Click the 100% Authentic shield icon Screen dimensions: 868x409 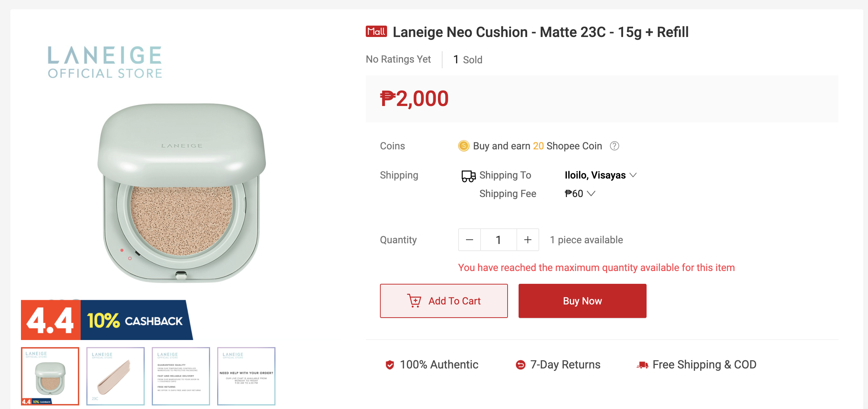coord(390,364)
